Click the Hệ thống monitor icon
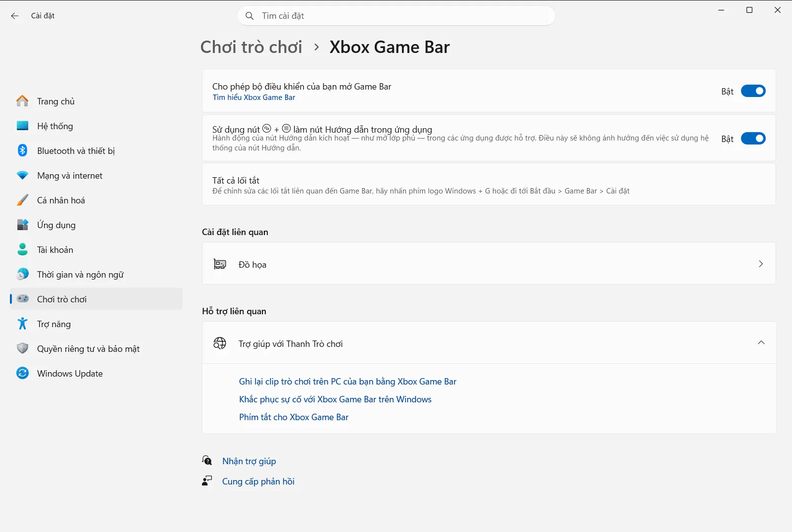 [x=22, y=126]
